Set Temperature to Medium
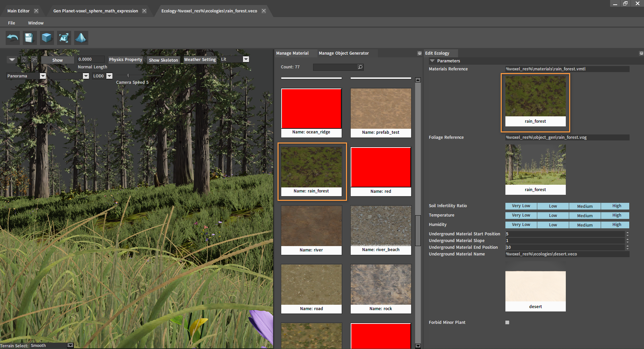Viewport: 644px width, 349px height. point(585,215)
